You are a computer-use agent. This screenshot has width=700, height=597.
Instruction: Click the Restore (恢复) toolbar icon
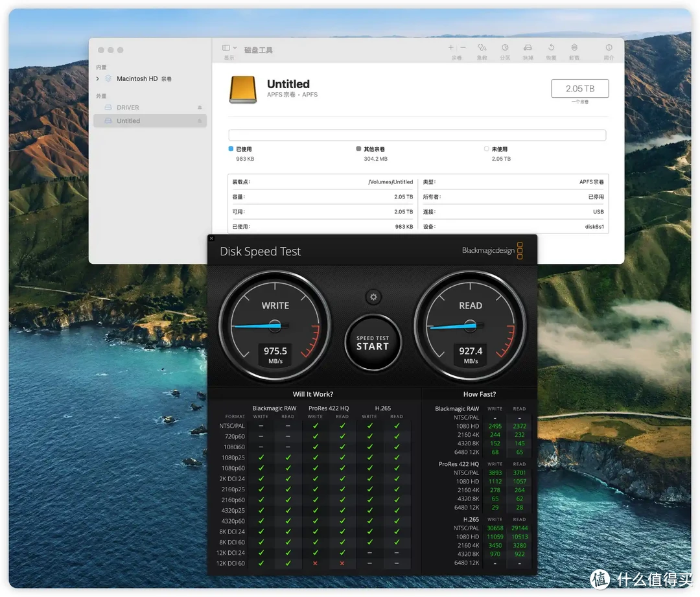[552, 49]
